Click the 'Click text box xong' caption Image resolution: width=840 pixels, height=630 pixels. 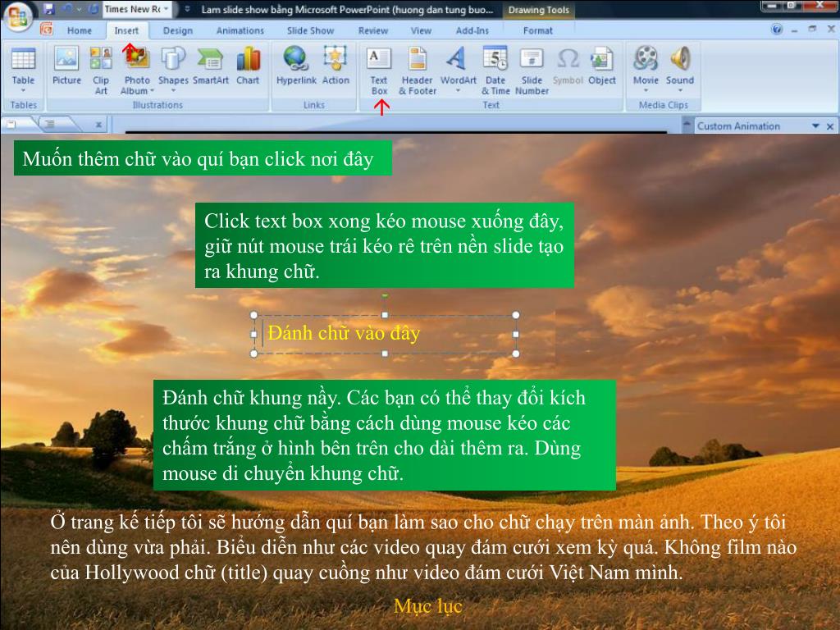384,245
